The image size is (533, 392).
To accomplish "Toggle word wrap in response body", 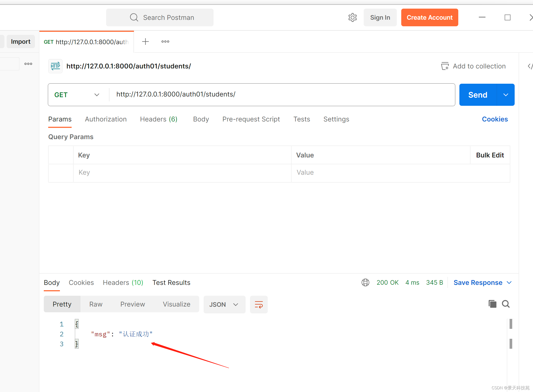I will tap(259, 305).
